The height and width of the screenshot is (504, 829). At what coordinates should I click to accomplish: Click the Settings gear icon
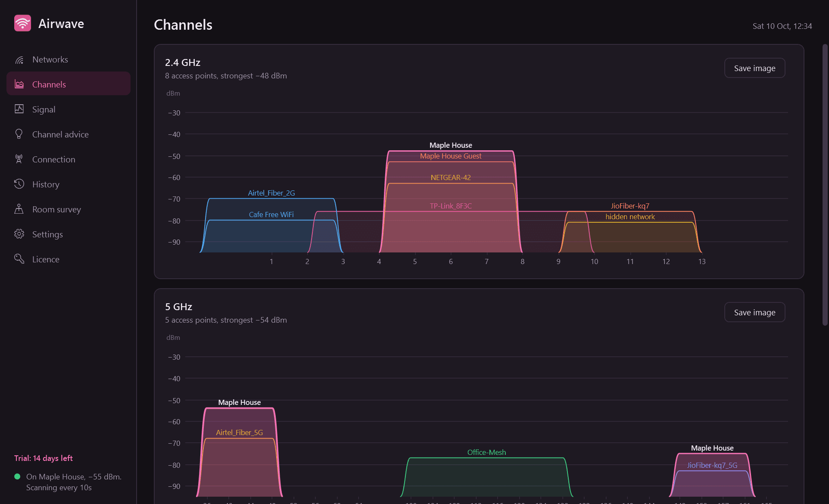point(19,234)
